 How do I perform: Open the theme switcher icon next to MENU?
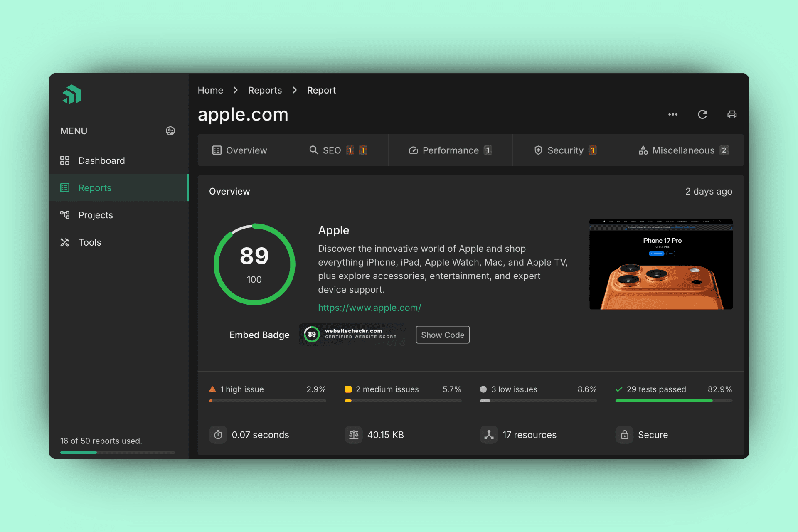pyautogui.click(x=170, y=131)
